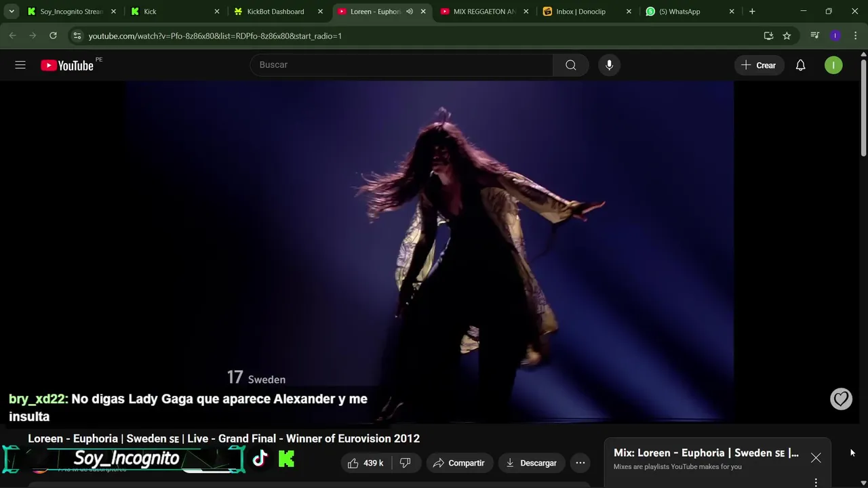Close the Loreen - Euphoria tab
Screen dimensions: 868x488
[423, 12]
